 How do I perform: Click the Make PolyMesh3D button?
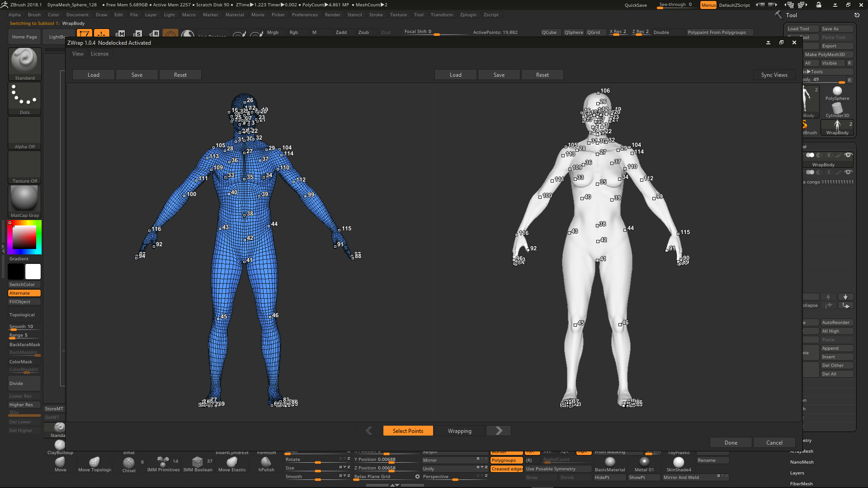point(828,55)
